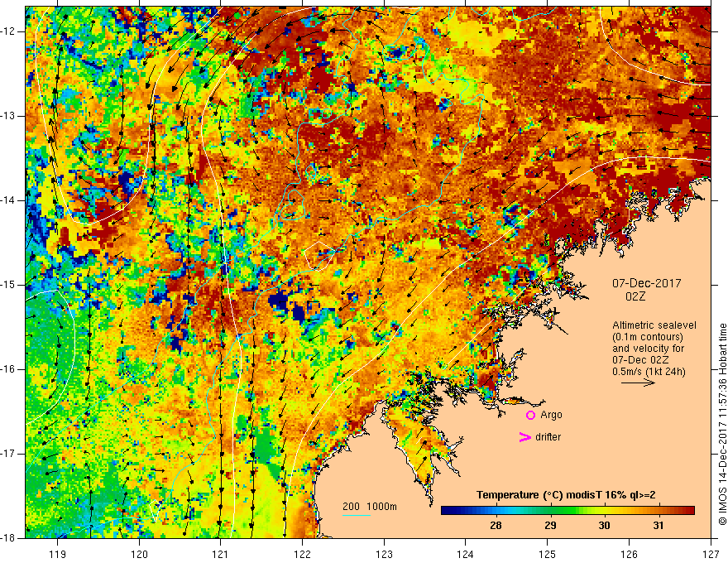Click the latitude -18 axis label
The width and height of the screenshot is (728, 563).
click(9, 538)
